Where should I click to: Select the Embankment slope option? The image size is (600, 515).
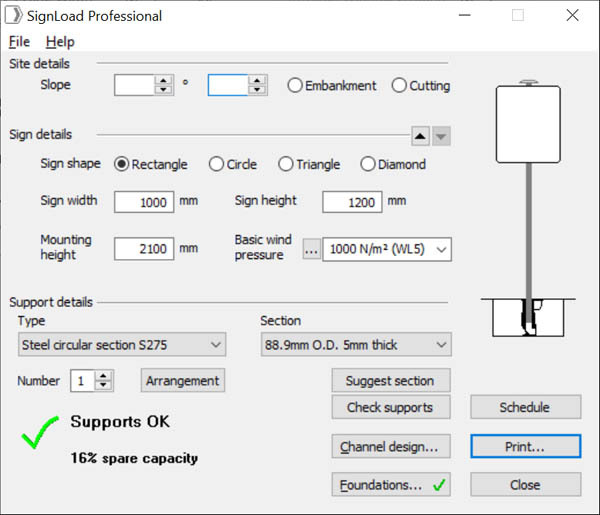pos(295,86)
